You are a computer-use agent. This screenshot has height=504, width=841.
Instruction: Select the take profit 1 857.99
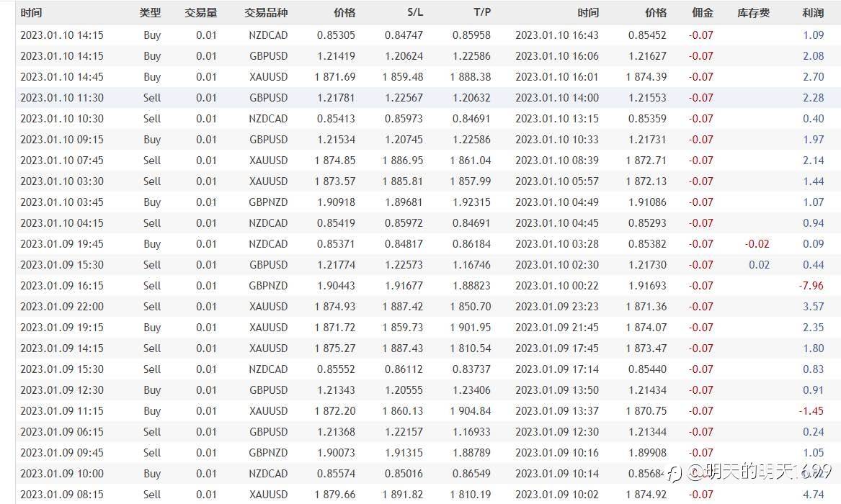tap(471, 181)
